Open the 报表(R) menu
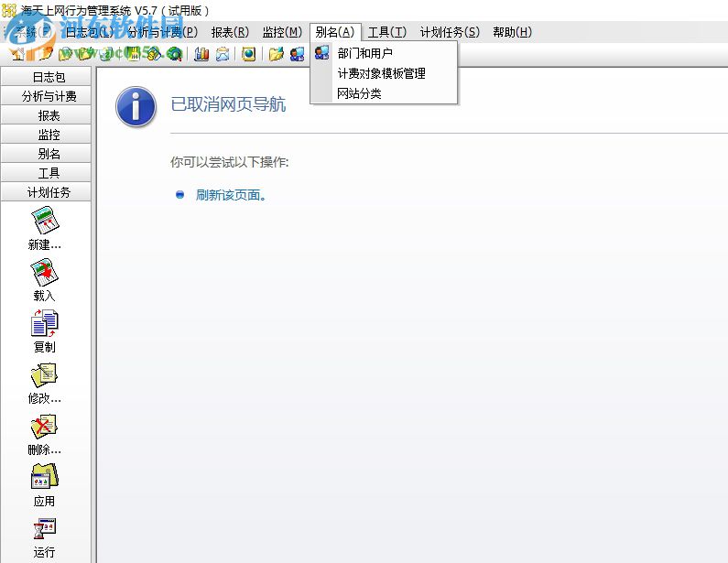The width and height of the screenshot is (728, 563). click(x=230, y=32)
